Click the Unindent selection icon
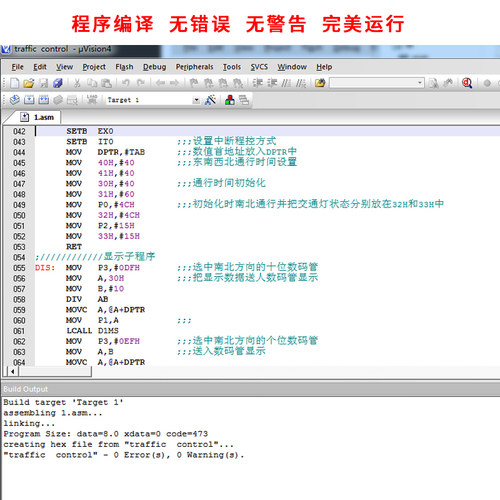The height and width of the screenshot is (500, 500). click(272, 83)
